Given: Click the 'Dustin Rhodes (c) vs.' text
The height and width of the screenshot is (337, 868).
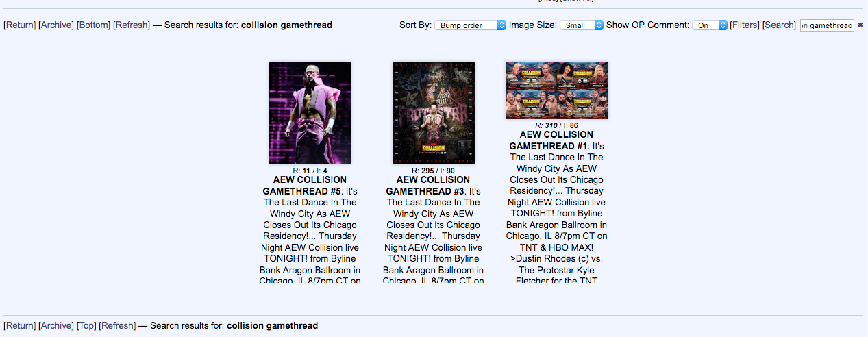Looking at the screenshot, I should coord(557,259).
